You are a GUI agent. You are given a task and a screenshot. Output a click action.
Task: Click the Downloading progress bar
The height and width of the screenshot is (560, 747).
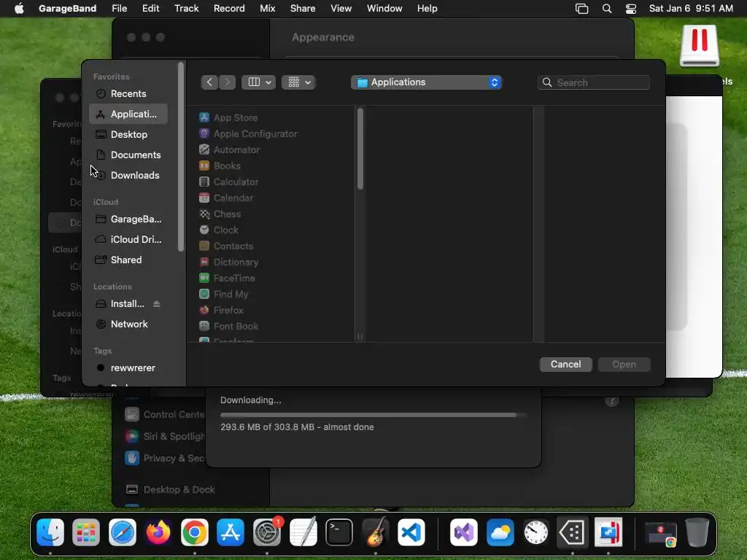point(373,415)
